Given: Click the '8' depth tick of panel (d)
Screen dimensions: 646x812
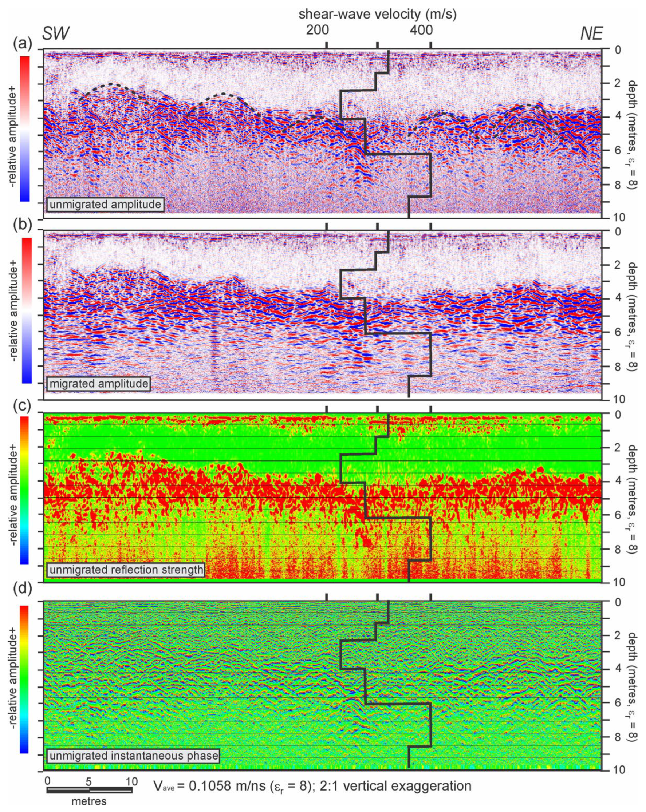Looking at the screenshot, I should 617,737.
